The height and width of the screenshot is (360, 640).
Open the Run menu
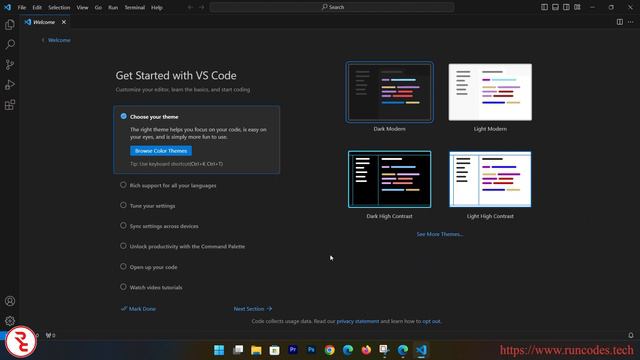[113, 7]
